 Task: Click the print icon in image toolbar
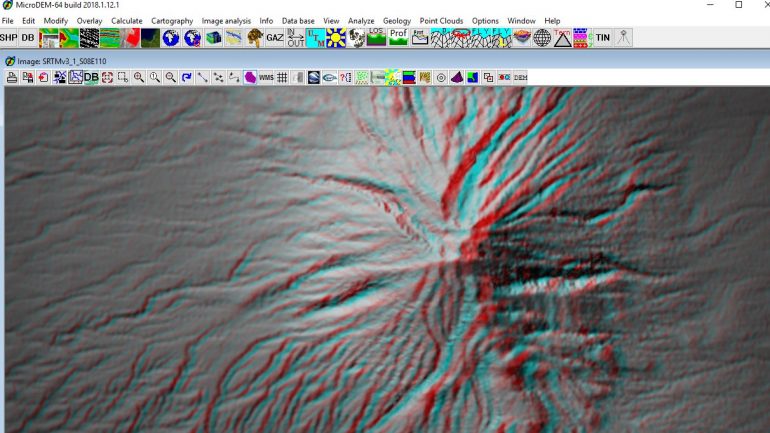pos(12,77)
